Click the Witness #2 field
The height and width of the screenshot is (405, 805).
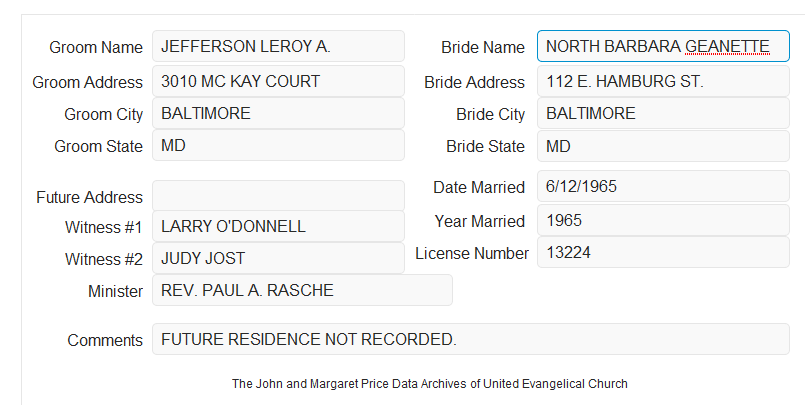point(278,258)
